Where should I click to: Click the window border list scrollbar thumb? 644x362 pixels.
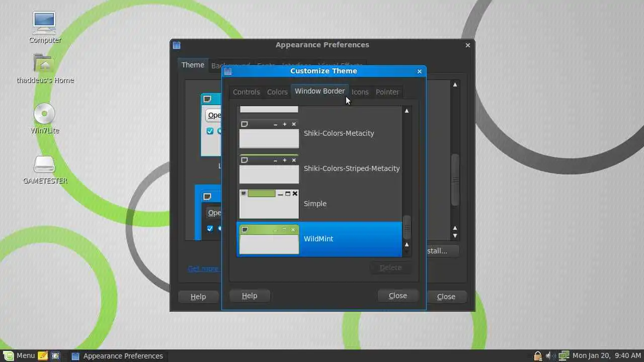[x=407, y=228]
